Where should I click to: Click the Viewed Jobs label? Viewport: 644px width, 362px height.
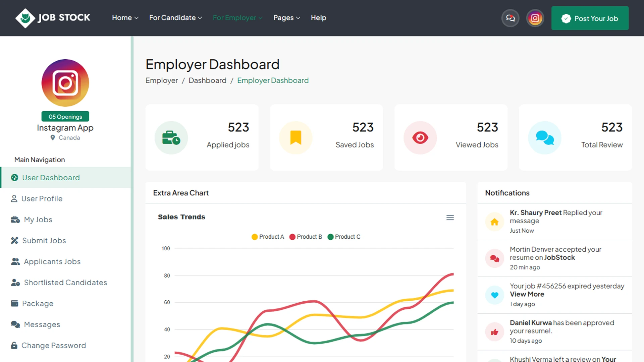coord(477,145)
